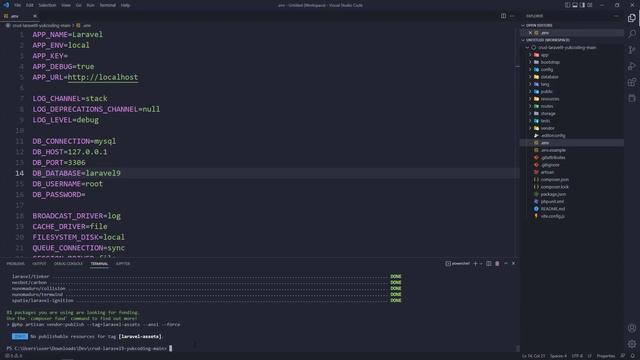Place cursor on DB_DATABASE=laravel9 line
Image resolution: width=640 pixels, height=360 pixels.
click(x=76, y=173)
